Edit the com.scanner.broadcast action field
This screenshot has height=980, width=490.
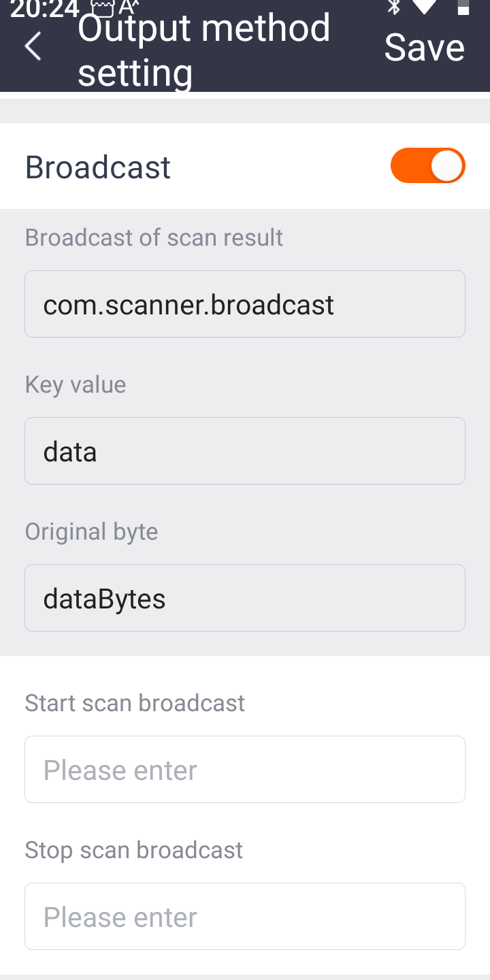tap(245, 304)
